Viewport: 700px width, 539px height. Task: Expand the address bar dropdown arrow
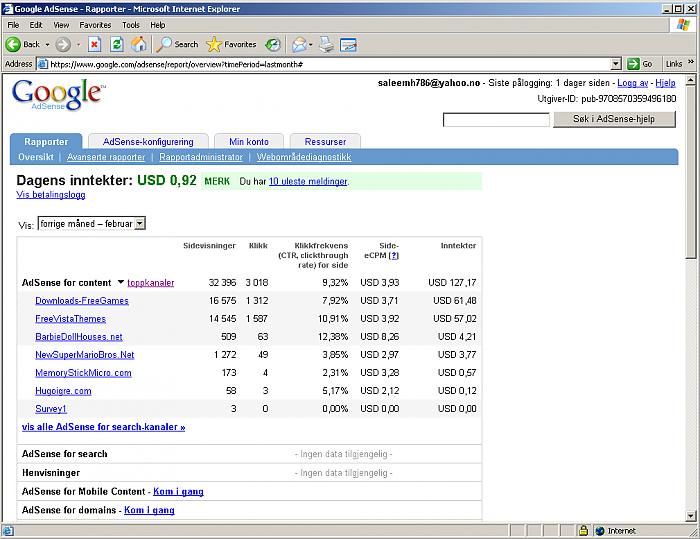click(616, 63)
